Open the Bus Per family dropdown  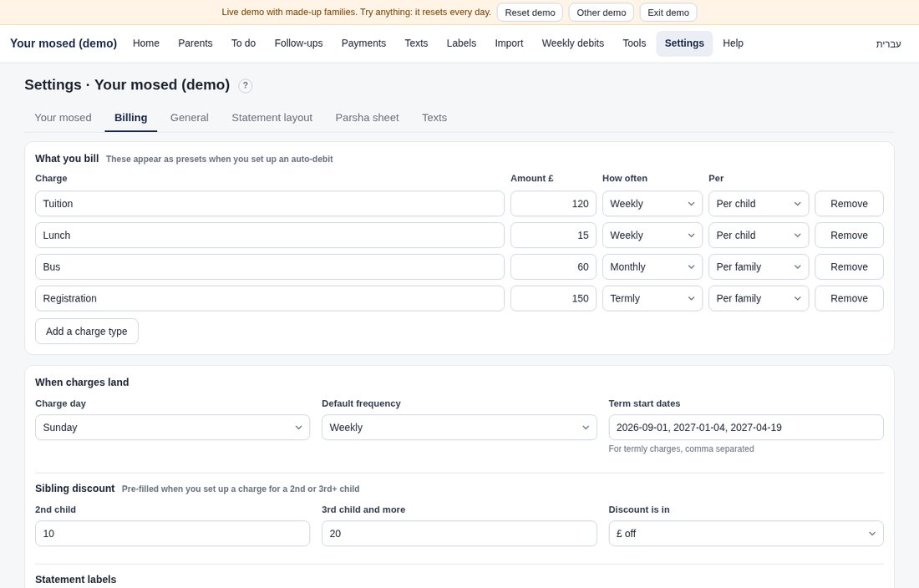759,267
